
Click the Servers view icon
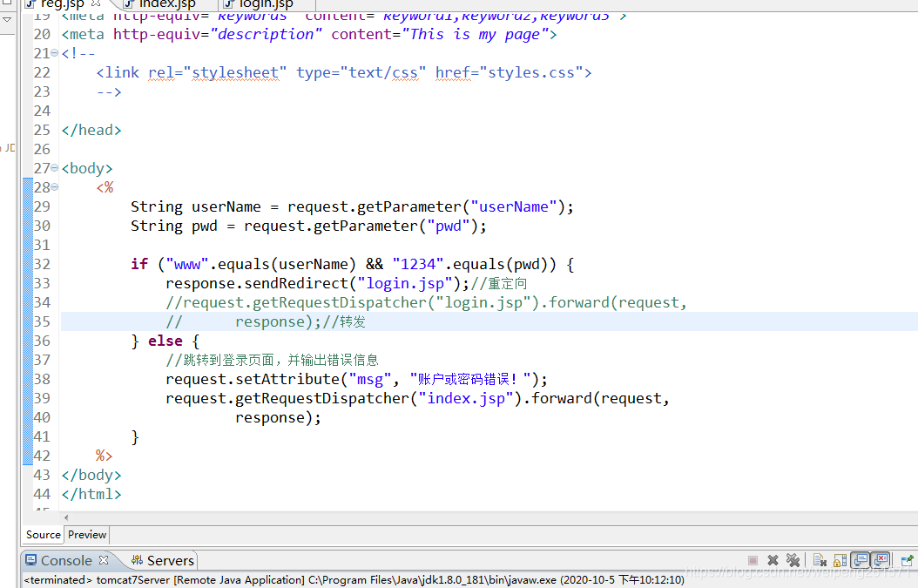click(137, 560)
